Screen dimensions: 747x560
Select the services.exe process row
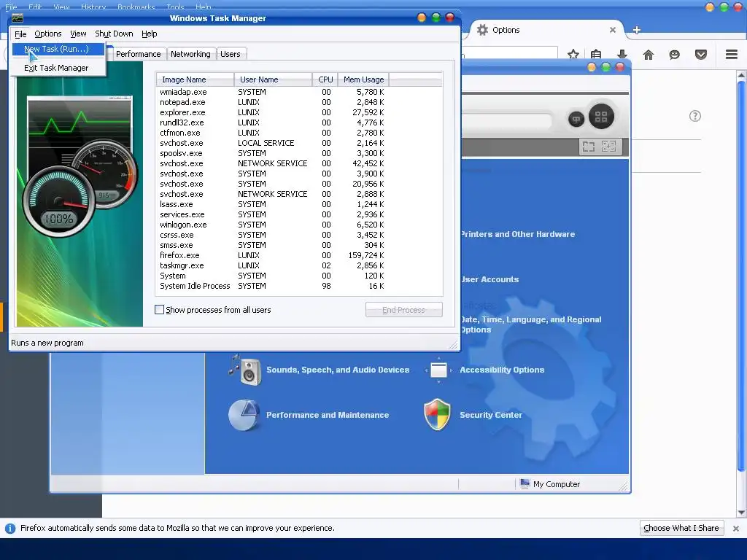298,215
